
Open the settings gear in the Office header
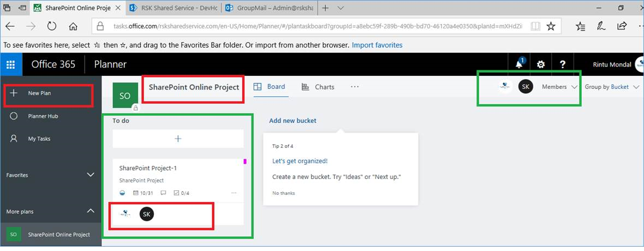[x=541, y=64]
